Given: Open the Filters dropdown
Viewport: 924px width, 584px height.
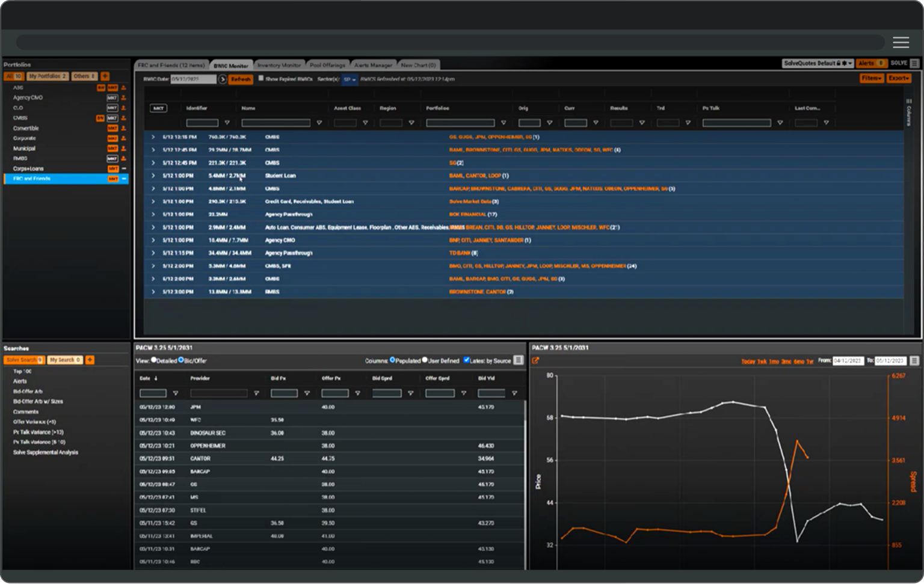Looking at the screenshot, I should [x=871, y=78].
